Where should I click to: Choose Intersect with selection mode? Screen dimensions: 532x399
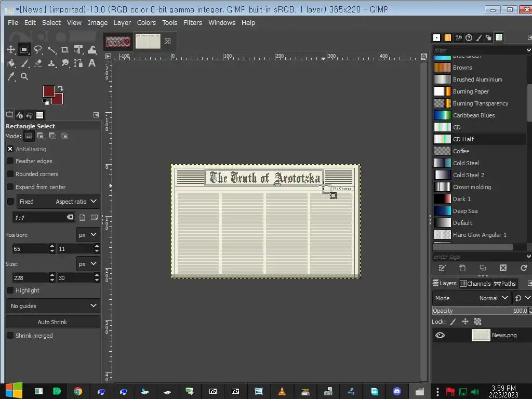[64, 136]
